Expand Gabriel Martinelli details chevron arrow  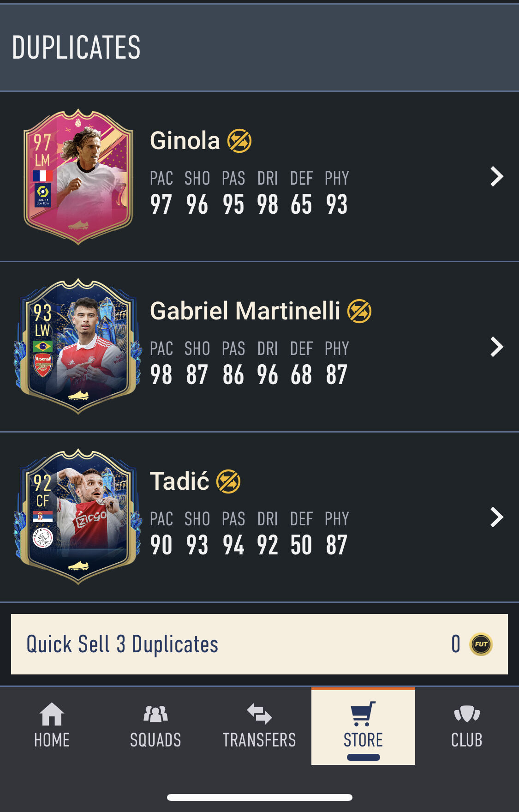pos(496,347)
